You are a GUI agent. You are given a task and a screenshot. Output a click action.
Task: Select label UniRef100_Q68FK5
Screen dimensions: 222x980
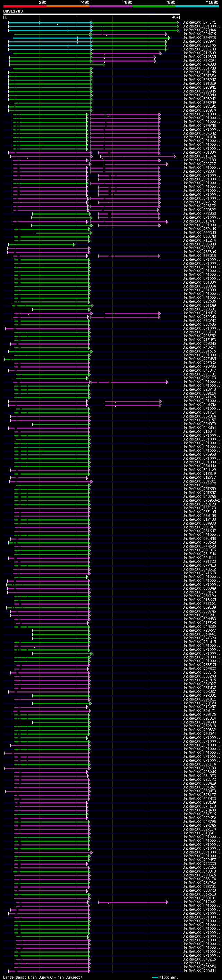click(x=199, y=665)
